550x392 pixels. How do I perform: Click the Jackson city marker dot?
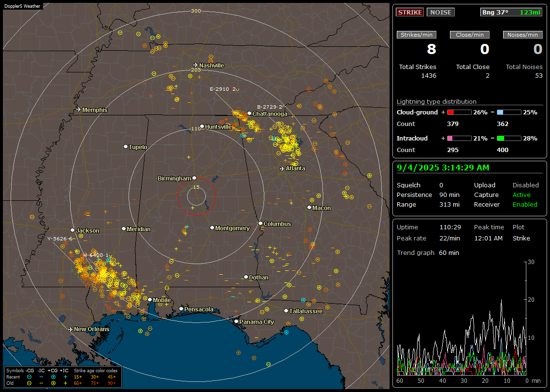[x=72, y=230]
